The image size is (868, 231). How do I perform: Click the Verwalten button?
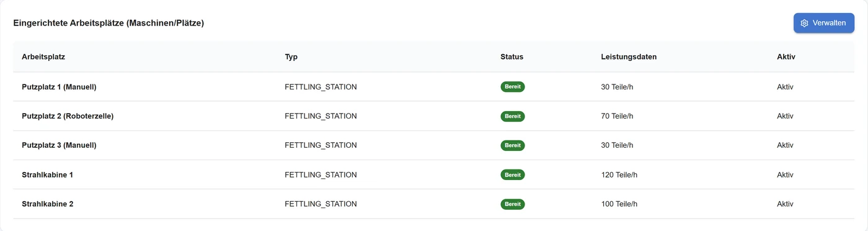click(824, 23)
